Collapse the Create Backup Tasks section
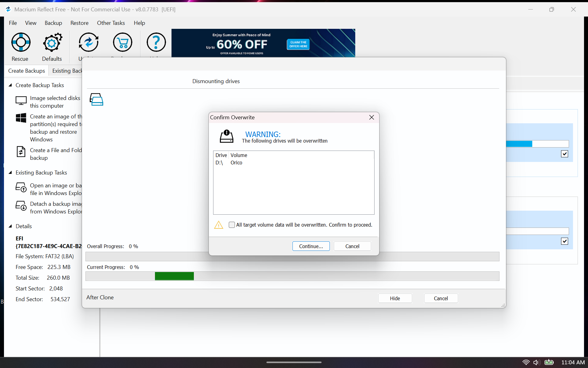 (10, 85)
